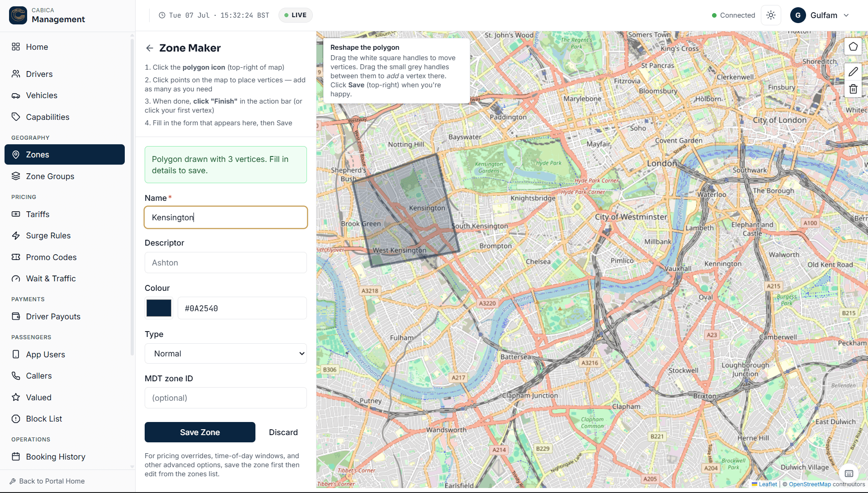Go back using the Zone Maker arrow
The width and height of the screenshot is (868, 493).
pyautogui.click(x=150, y=48)
